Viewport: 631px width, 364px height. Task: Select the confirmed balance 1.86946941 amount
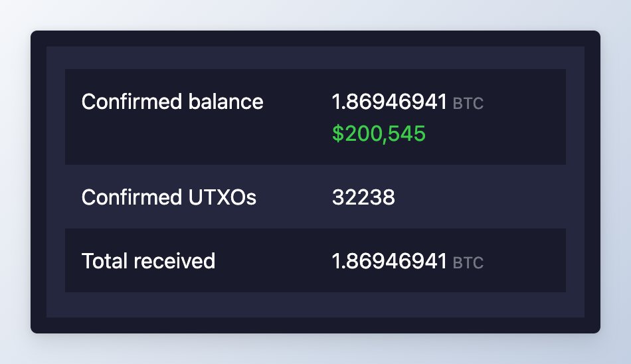tap(389, 102)
